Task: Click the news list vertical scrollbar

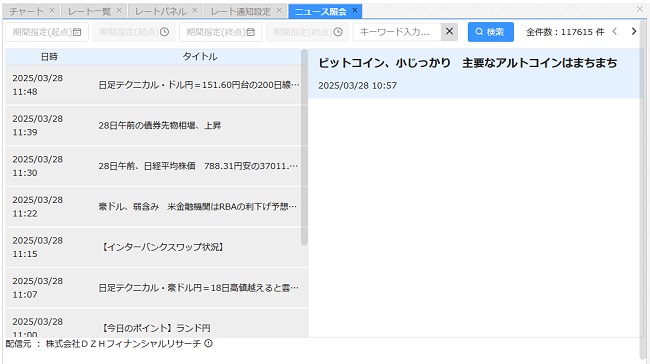Action: [304, 147]
